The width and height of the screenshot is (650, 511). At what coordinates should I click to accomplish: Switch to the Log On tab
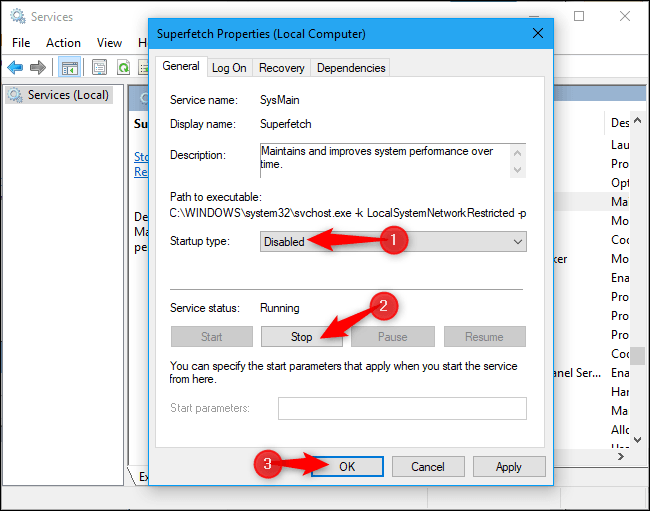229,68
